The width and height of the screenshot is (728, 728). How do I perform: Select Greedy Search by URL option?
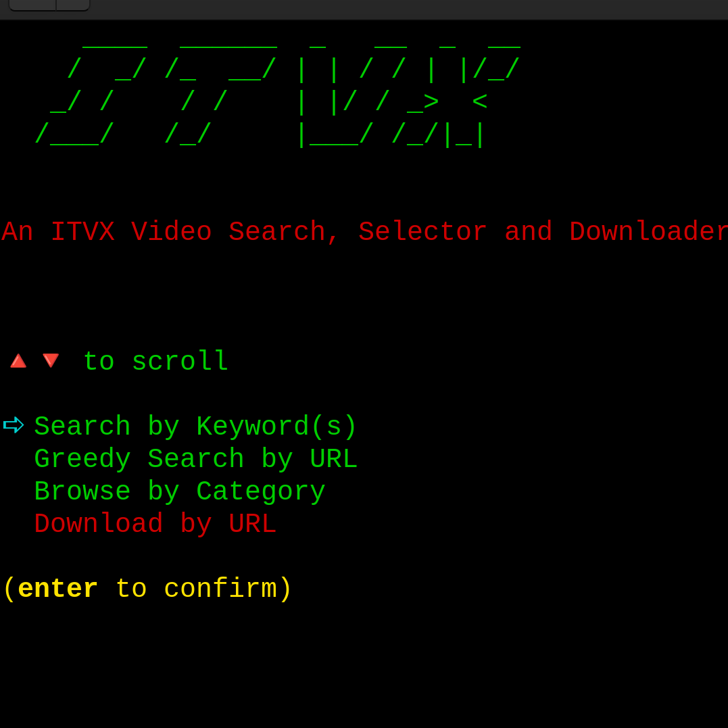195,459
